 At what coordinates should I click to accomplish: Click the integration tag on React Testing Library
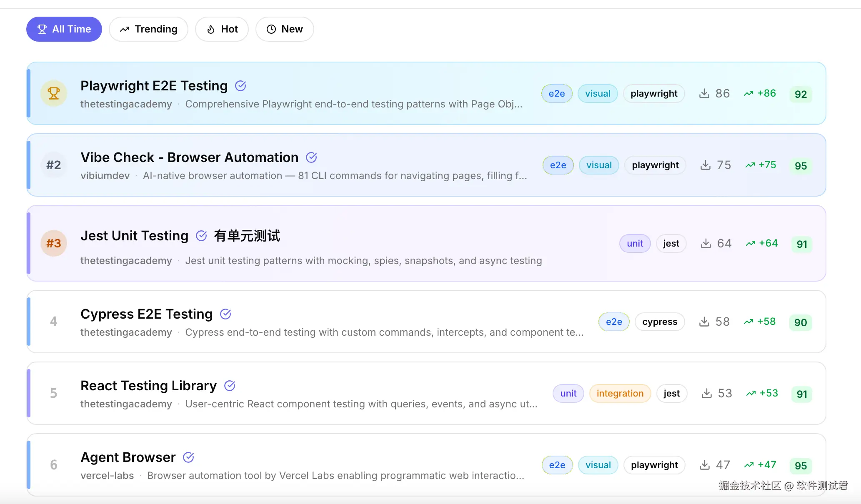point(620,393)
